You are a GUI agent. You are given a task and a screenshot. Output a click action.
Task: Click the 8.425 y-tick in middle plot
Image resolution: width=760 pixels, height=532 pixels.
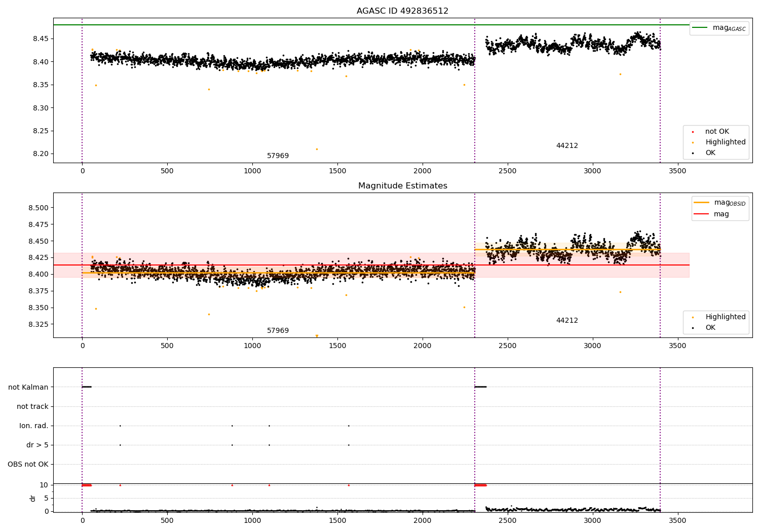[39, 258]
